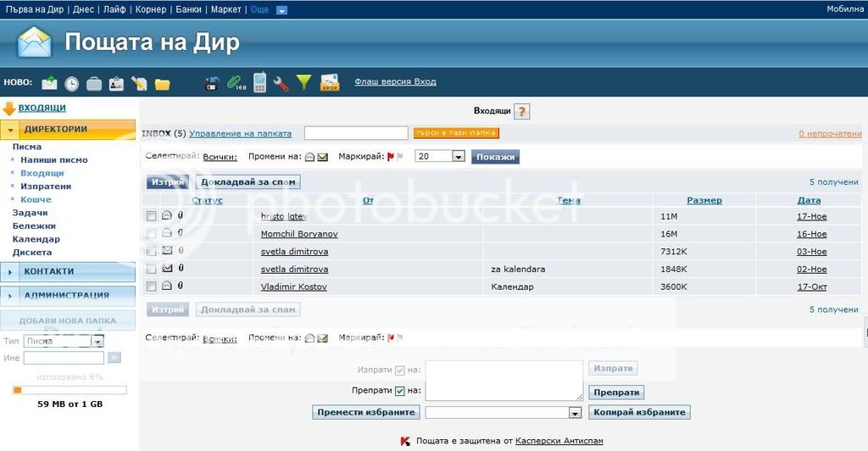Click the new mail envelope icon
The image size is (868, 451).
49,83
